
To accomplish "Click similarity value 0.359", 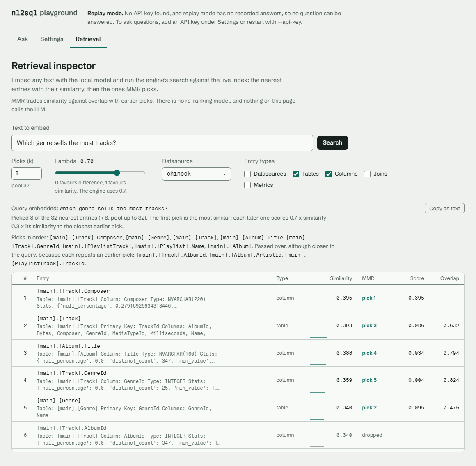I will pyautogui.click(x=344, y=380).
